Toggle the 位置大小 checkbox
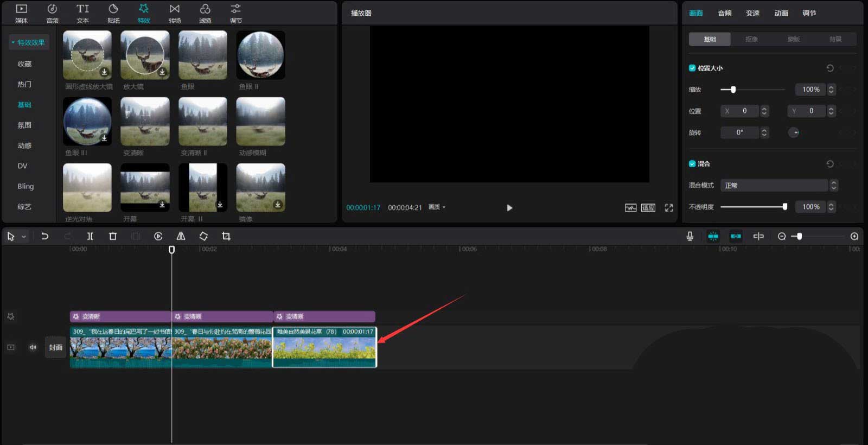 pos(692,68)
